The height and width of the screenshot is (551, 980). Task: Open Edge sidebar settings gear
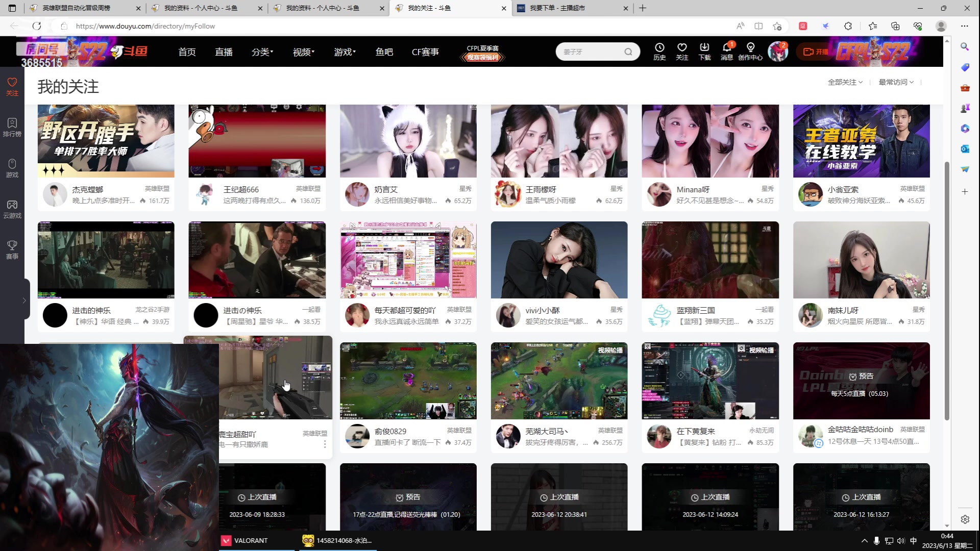pos(965,519)
